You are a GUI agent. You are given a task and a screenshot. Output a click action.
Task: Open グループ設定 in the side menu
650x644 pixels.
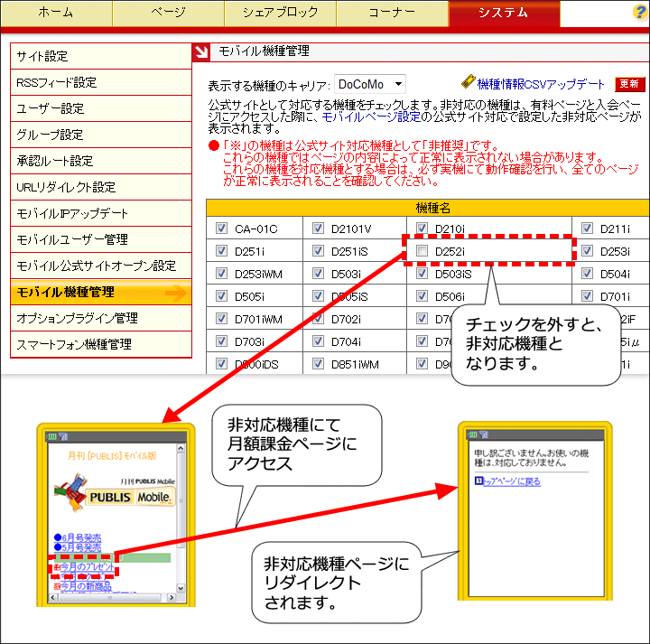pos(101,135)
